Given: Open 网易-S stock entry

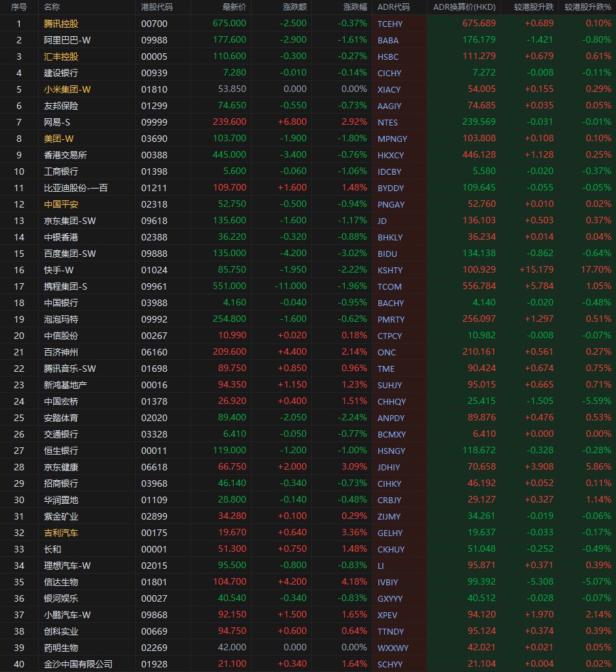Looking at the screenshot, I should (56, 123).
